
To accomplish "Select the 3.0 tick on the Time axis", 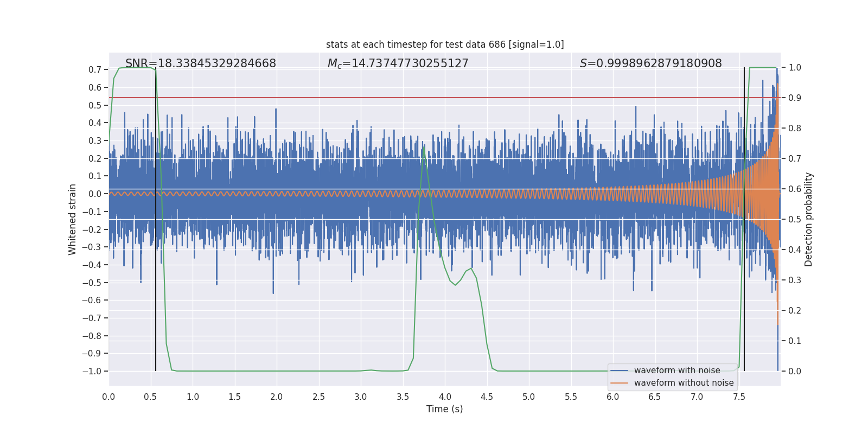I will tap(361, 397).
